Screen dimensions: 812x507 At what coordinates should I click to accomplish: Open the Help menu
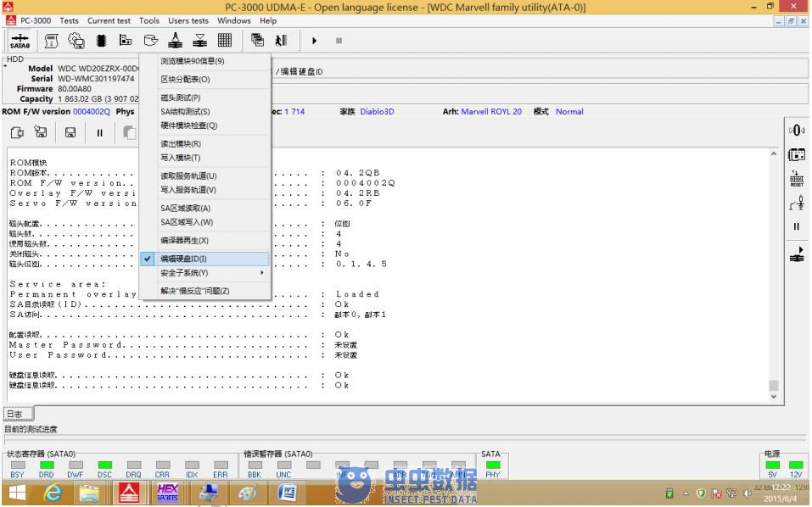pyautogui.click(x=268, y=20)
